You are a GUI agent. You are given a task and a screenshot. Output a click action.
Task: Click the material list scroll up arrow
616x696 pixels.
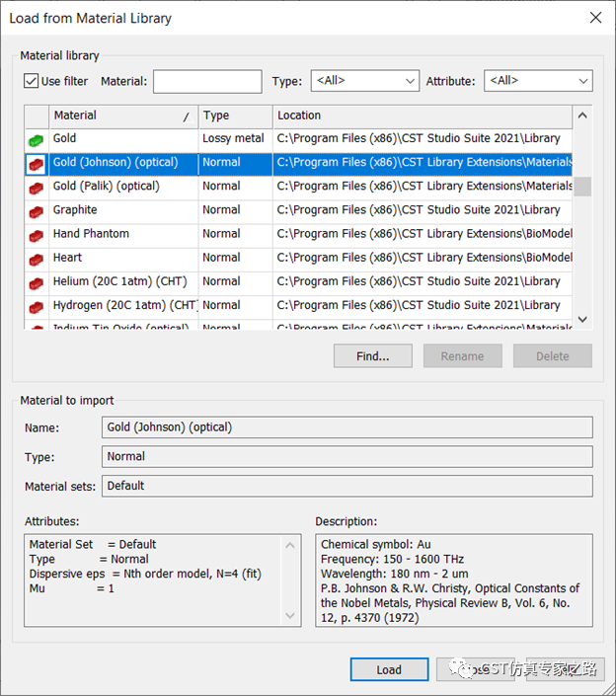(x=582, y=116)
